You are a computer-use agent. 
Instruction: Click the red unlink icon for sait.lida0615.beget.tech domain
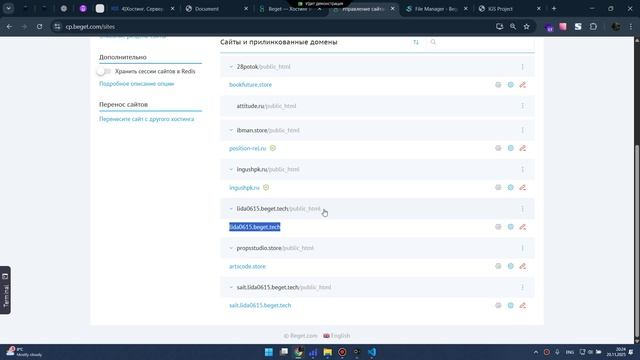523,305
